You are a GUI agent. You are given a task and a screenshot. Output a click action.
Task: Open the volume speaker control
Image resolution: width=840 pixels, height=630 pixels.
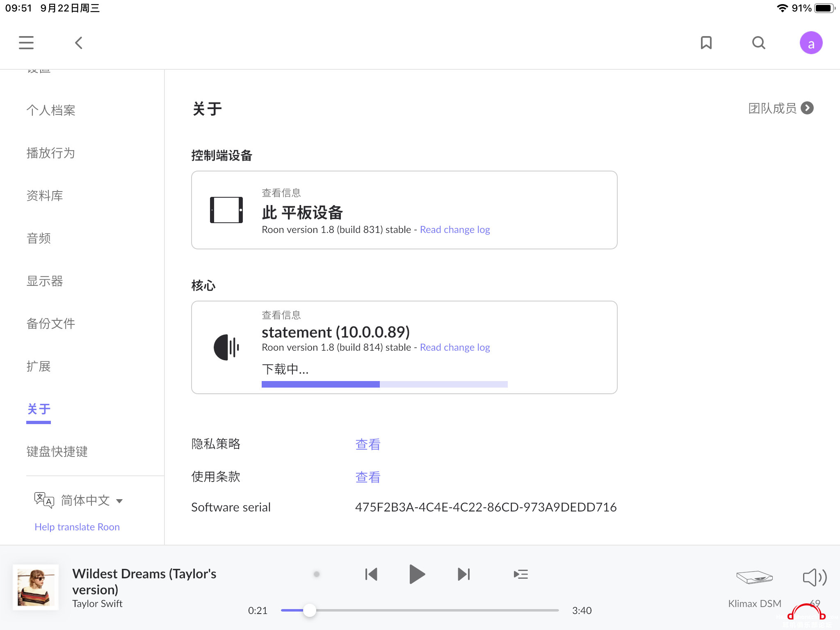[x=815, y=577]
